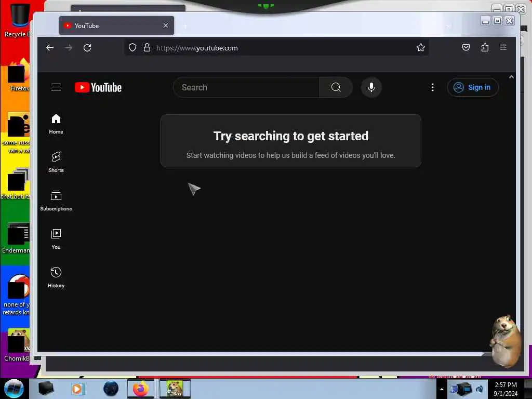The image size is (532, 399).
Task: Open tracking protection shield icon
Action: [x=132, y=47]
